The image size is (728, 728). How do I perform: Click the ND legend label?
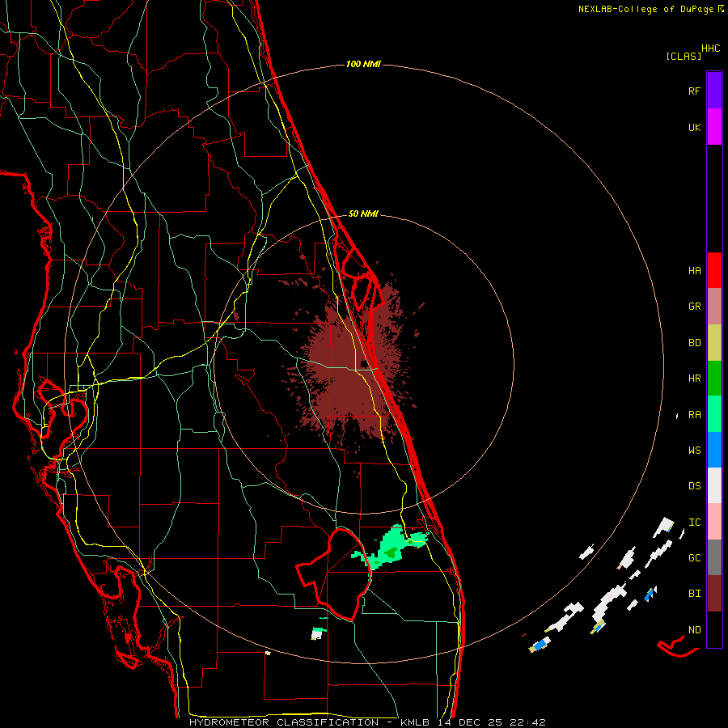click(x=694, y=630)
